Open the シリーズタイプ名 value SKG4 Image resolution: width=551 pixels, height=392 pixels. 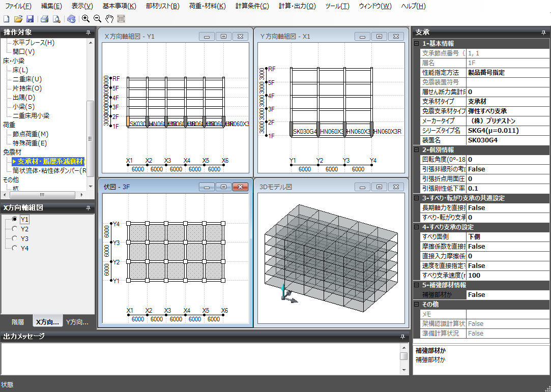coord(508,131)
